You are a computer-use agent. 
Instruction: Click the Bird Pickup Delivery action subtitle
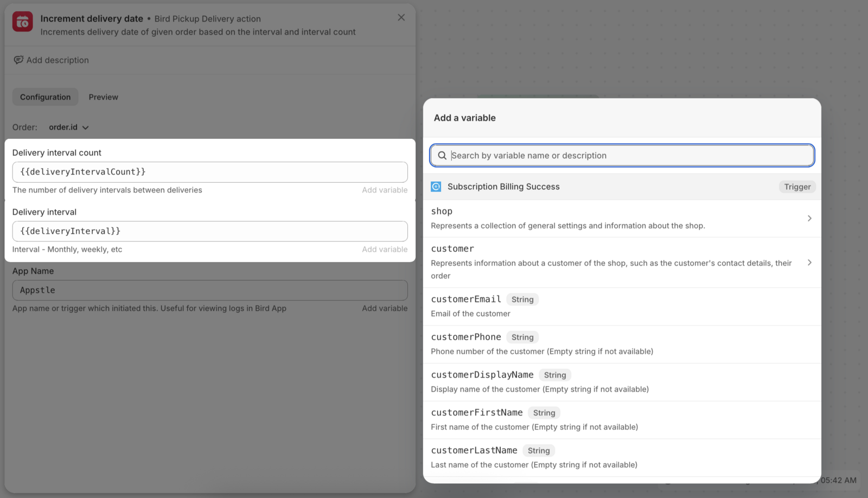pyautogui.click(x=208, y=19)
